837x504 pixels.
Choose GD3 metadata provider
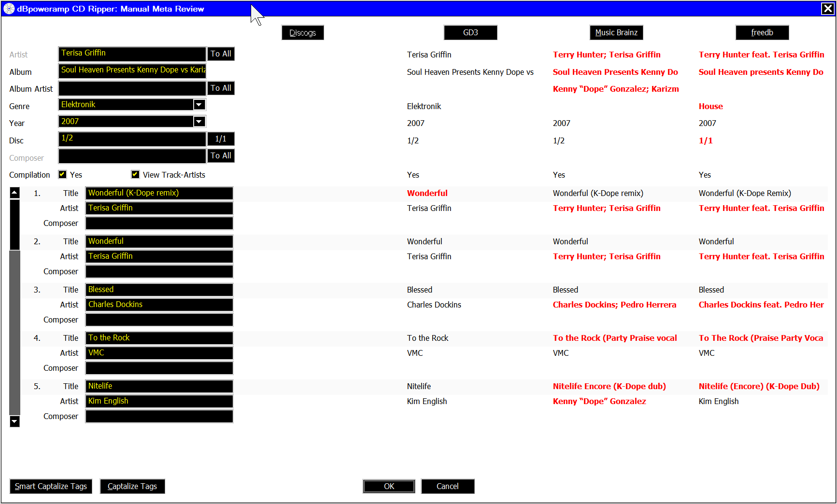[x=470, y=33]
